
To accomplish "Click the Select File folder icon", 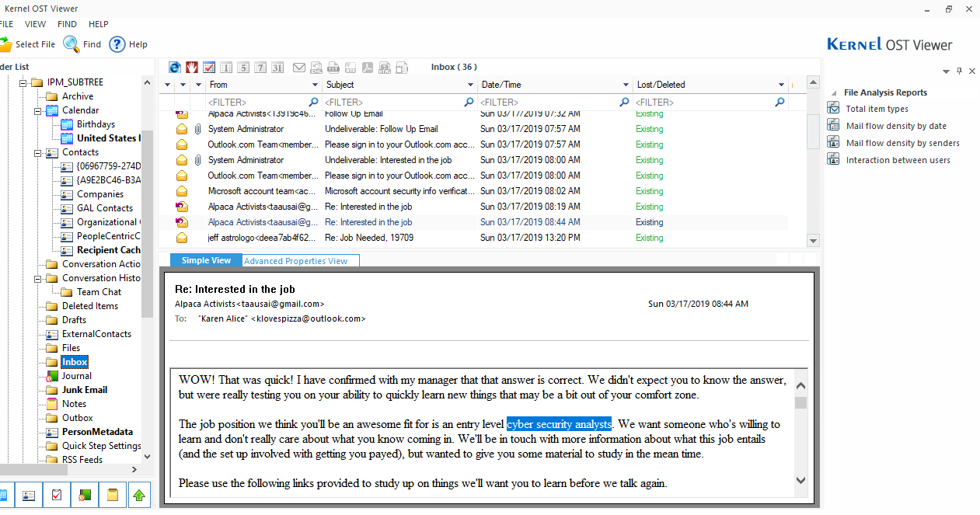I will (x=5, y=44).
